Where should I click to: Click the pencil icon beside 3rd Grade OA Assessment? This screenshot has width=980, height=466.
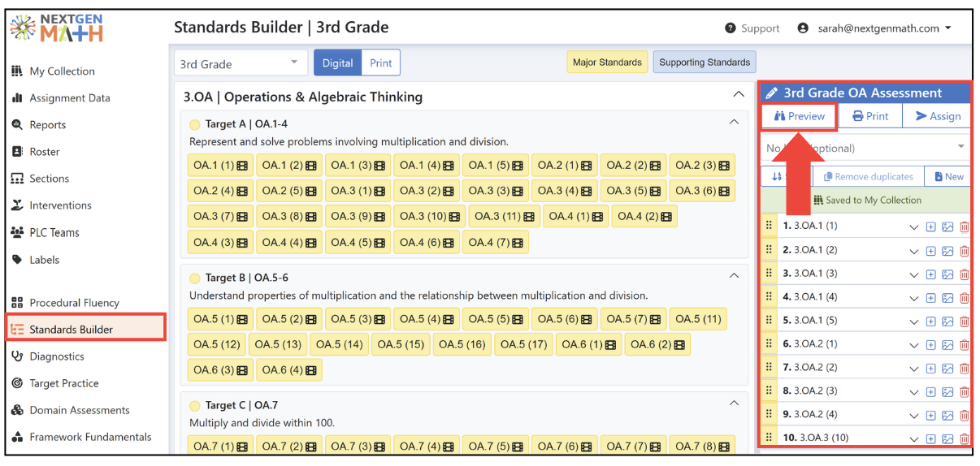tap(772, 93)
